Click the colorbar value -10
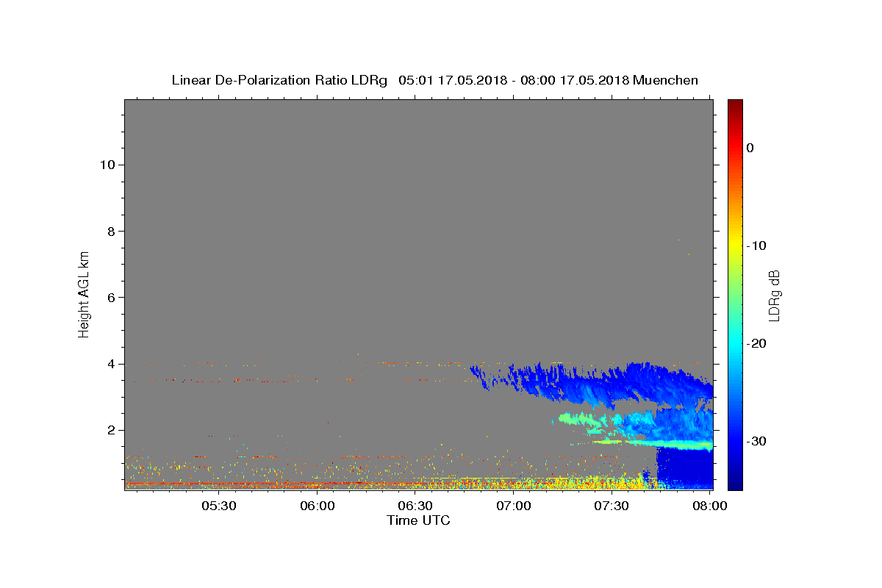The height and width of the screenshot is (588, 882). coord(756,245)
